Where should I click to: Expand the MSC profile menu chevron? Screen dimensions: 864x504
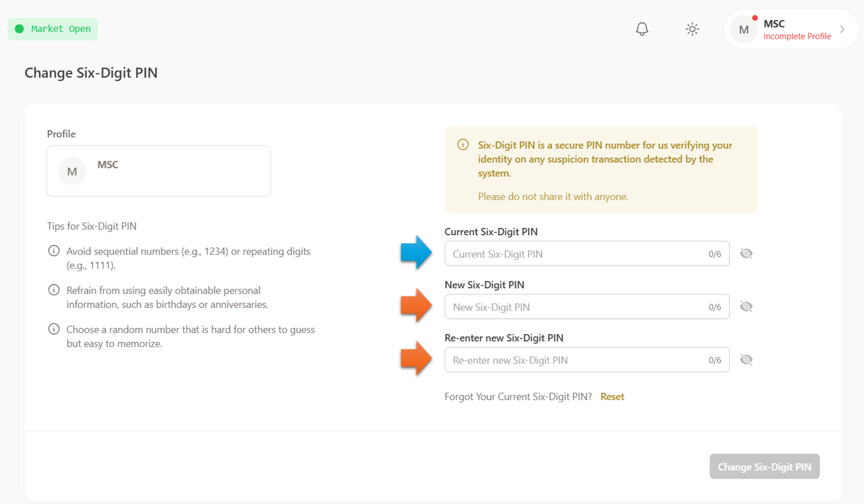tap(842, 29)
